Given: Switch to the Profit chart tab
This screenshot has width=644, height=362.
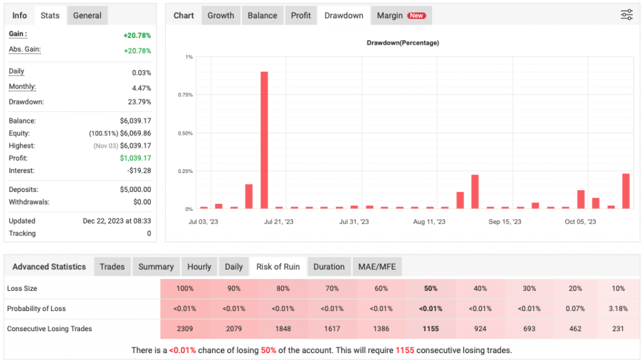Looking at the screenshot, I should tap(301, 16).
